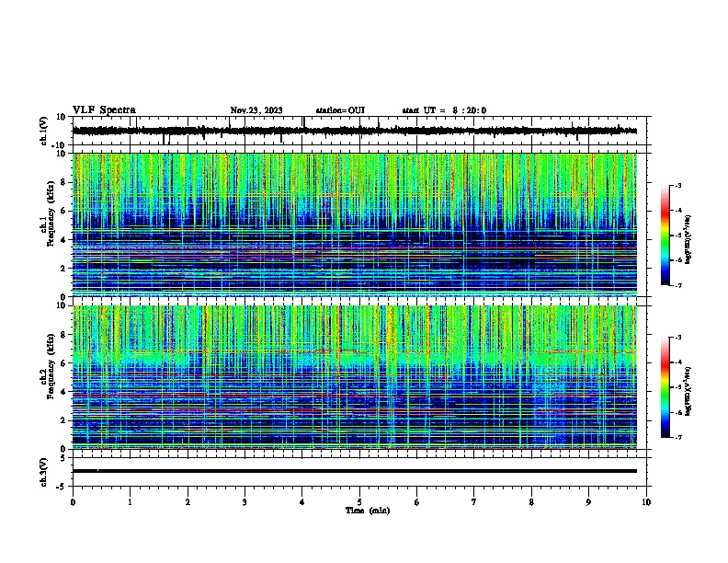Click the "station=OUI" label
This screenshot has width=728, height=563.
click(x=340, y=110)
